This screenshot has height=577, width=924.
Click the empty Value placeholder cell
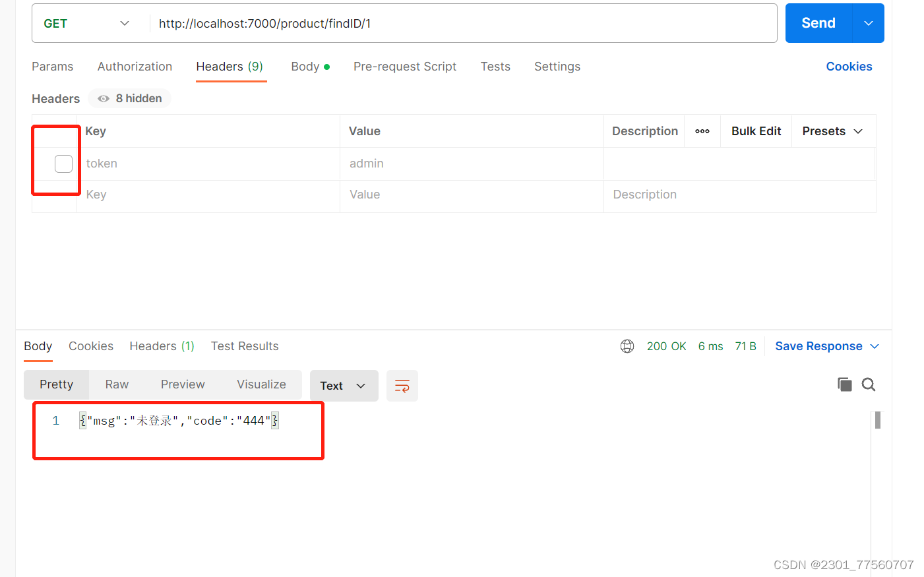coord(472,195)
